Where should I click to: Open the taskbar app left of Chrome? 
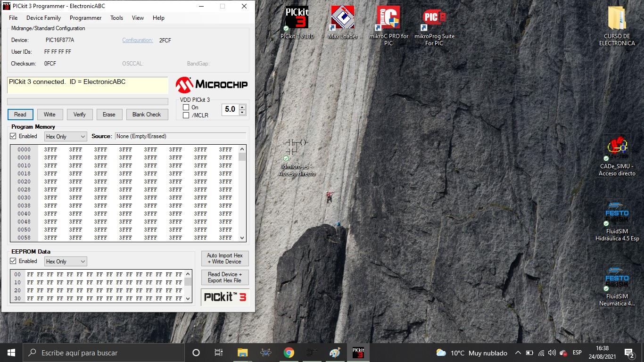(266, 353)
